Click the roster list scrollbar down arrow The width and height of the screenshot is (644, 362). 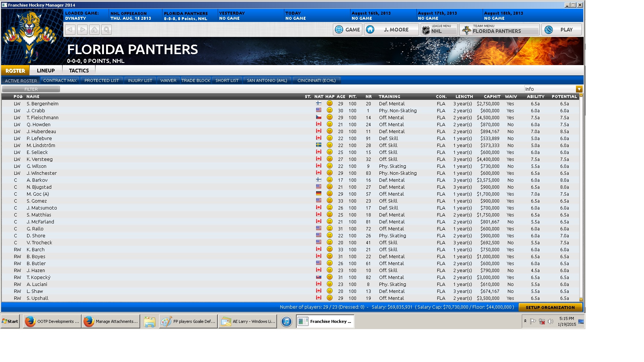pyautogui.click(x=581, y=299)
